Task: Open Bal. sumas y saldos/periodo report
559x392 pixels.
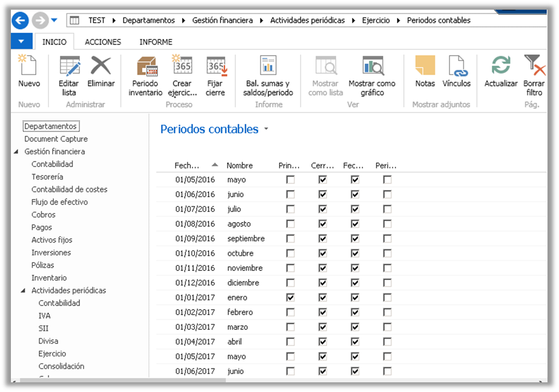Action: click(268, 67)
